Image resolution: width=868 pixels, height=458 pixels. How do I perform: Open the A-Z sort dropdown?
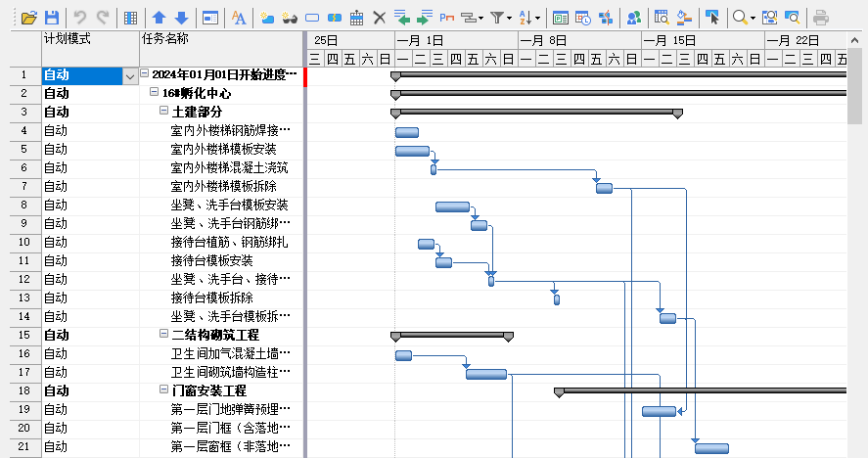coord(537,19)
